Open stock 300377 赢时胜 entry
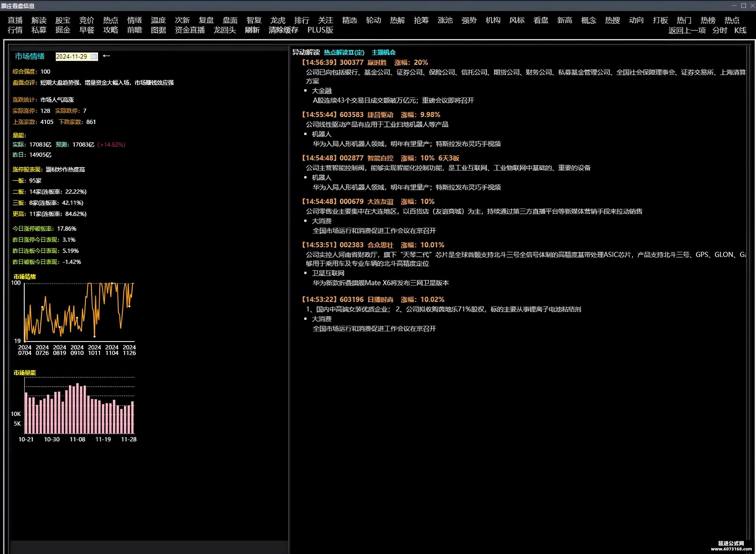Image resolution: width=756 pixels, height=554 pixels. tap(365, 62)
